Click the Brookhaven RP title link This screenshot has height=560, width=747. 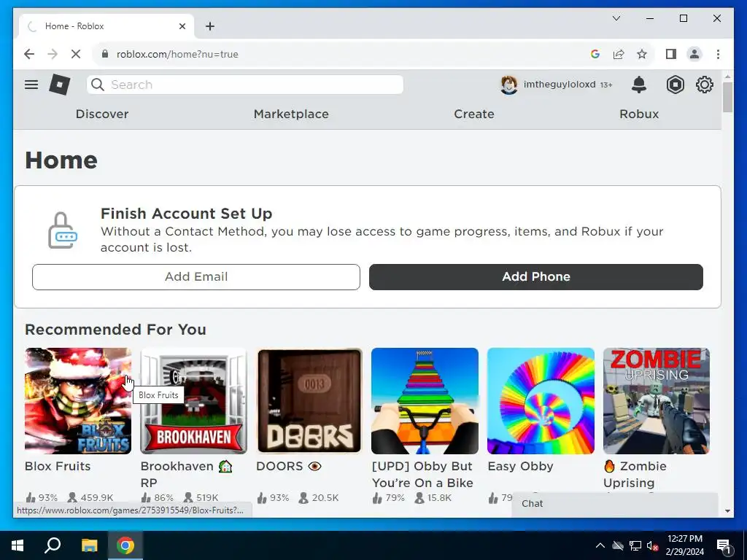click(x=186, y=474)
